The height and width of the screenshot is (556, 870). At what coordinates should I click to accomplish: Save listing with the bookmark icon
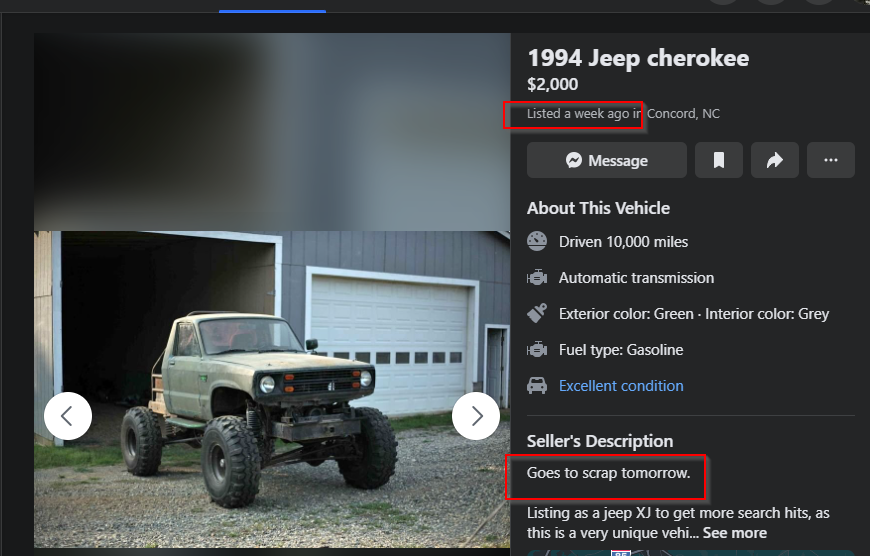pos(719,160)
